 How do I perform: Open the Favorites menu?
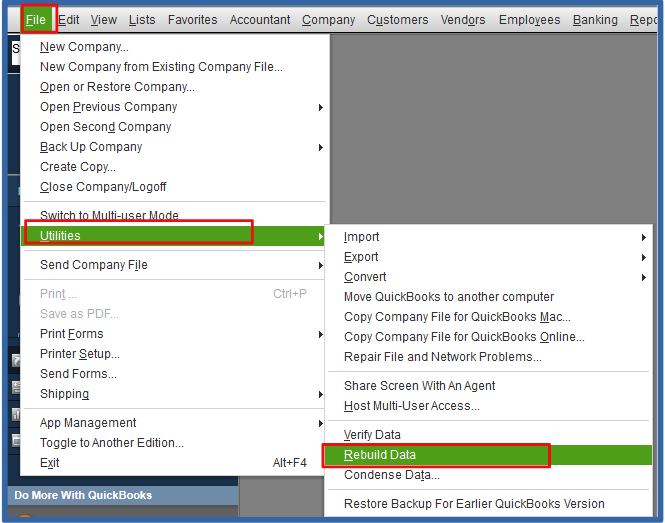[193, 20]
